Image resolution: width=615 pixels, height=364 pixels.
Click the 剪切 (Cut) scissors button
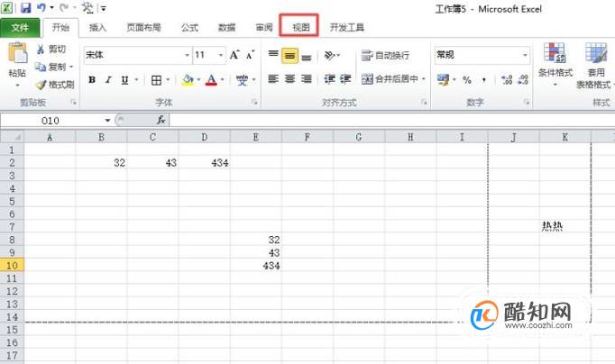click(x=51, y=49)
